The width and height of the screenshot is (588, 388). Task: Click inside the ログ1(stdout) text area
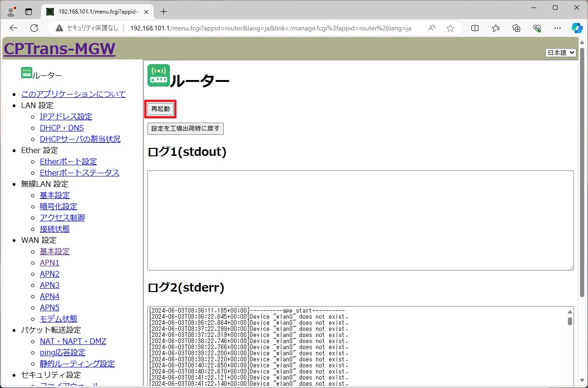(x=360, y=220)
